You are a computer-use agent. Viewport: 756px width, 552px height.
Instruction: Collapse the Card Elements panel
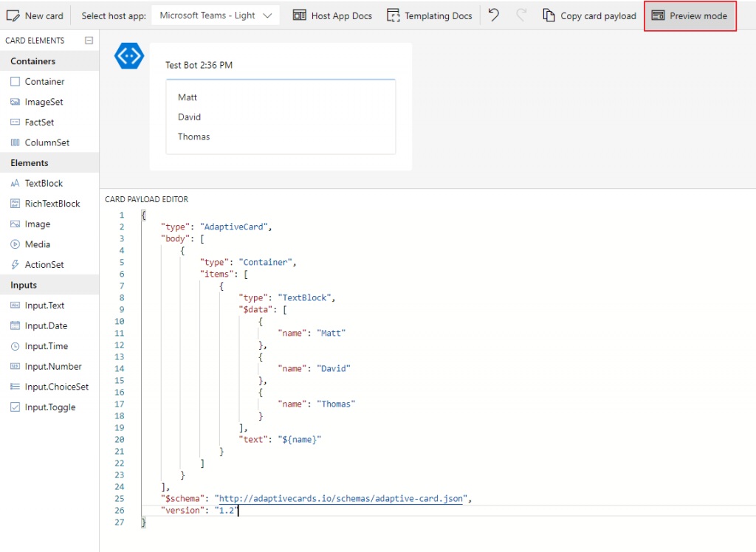90,40
